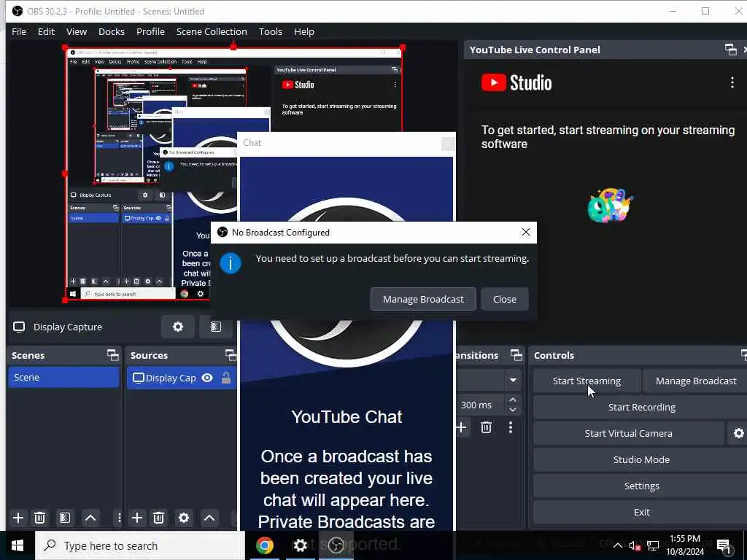Open scene filters icon in Scenes toolbar
This screenshot has width=747, height=560.
click(x=65, y=518)
